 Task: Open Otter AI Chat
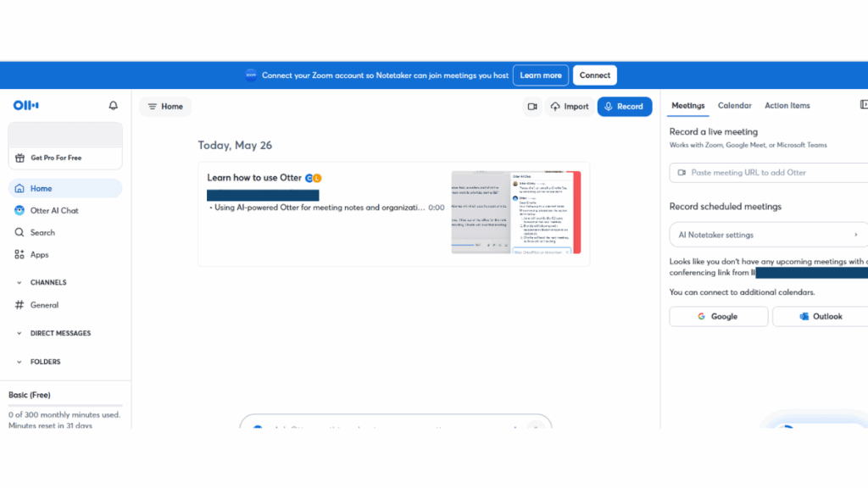tap(54, 211)
